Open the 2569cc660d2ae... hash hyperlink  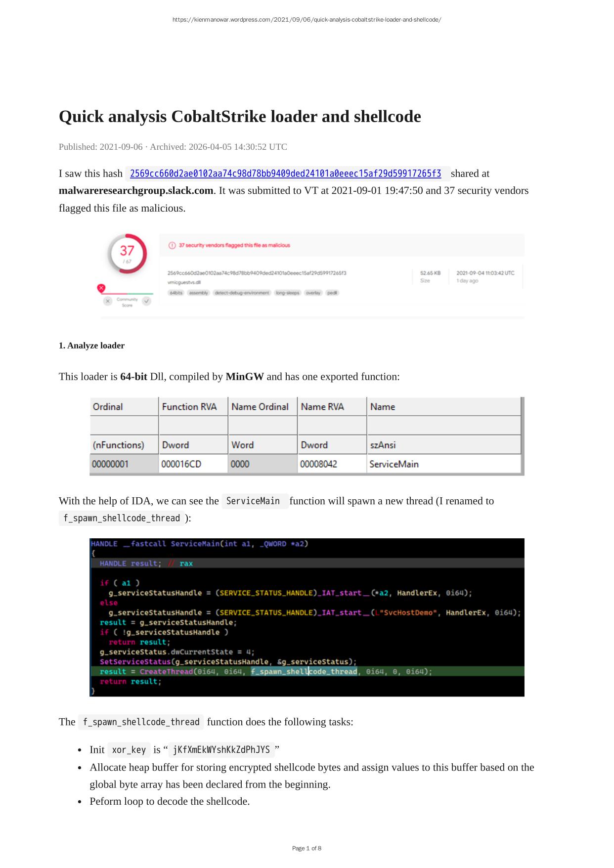(x=285, y=174)
